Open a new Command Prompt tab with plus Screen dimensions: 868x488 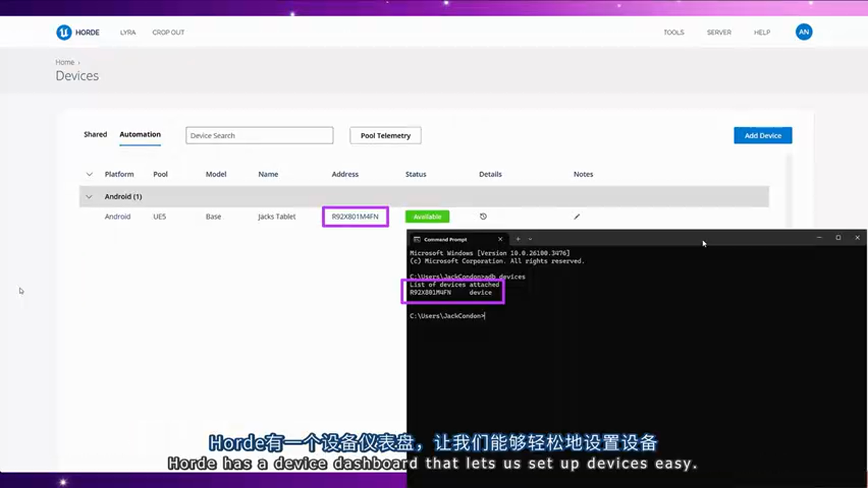tap(517, 239)
